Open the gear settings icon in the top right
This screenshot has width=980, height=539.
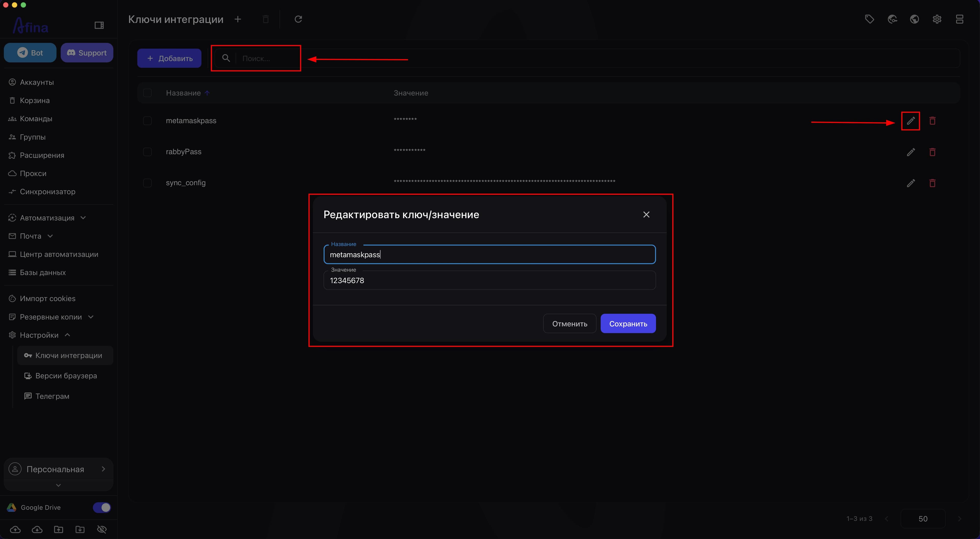(937, 19)
